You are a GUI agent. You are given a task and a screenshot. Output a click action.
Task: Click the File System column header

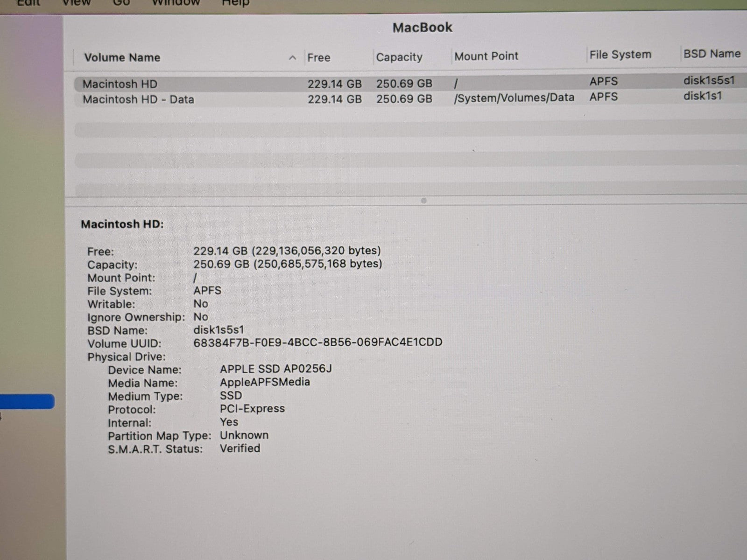coord(620,55)
